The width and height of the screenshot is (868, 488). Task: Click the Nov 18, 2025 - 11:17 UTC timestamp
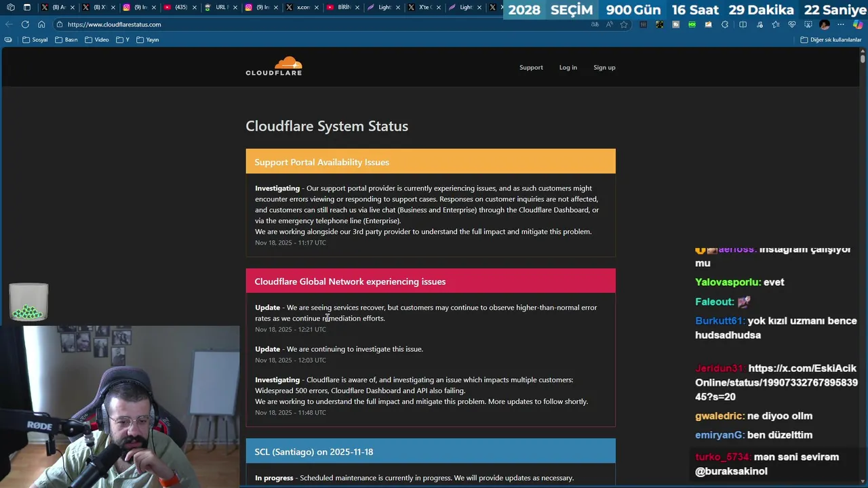click(290, 243)
